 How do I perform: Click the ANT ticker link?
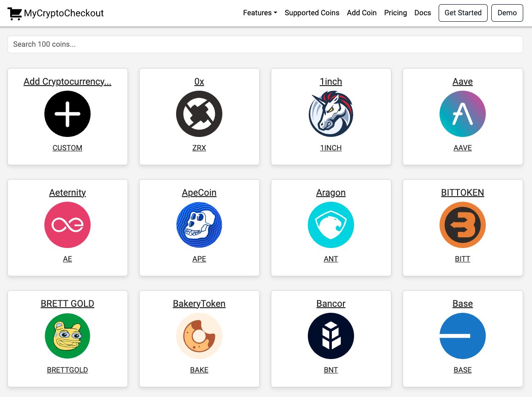[x=331, y=259]
